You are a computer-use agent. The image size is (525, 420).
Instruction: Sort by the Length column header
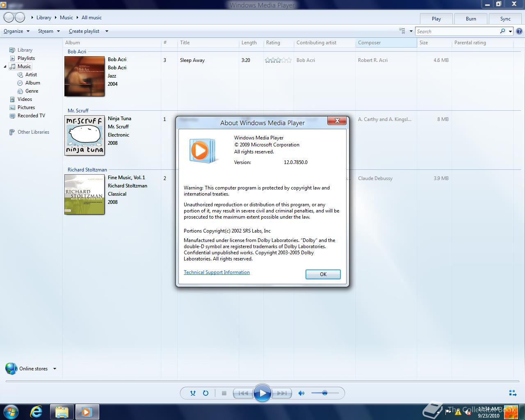click(251, 43)
